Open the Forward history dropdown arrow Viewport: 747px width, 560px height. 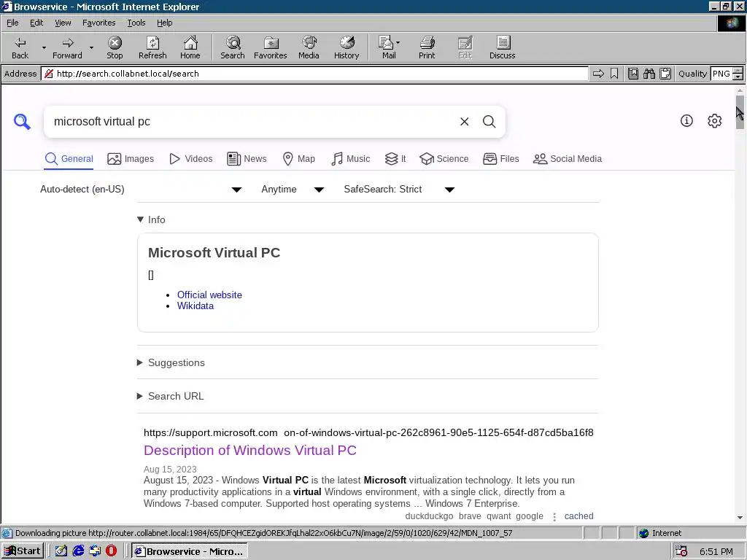click(x=91, y=47)
